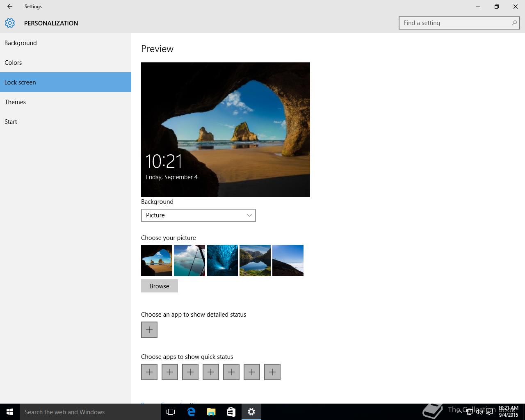Click the Browse button
The width and height of the screenshot is (525, 420).
[160, 286]
